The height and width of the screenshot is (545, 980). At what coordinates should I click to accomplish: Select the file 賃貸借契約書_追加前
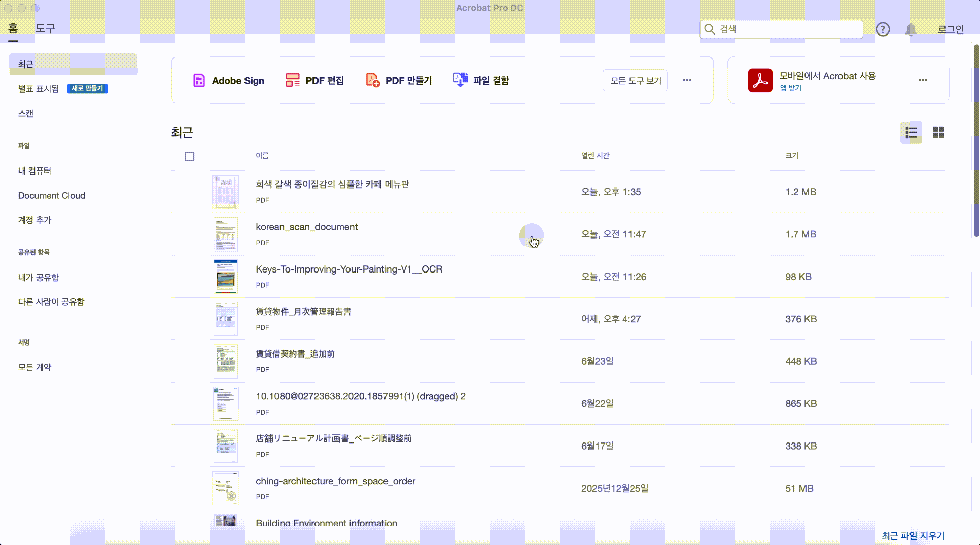pyautogui.click(x=295, y=354)
